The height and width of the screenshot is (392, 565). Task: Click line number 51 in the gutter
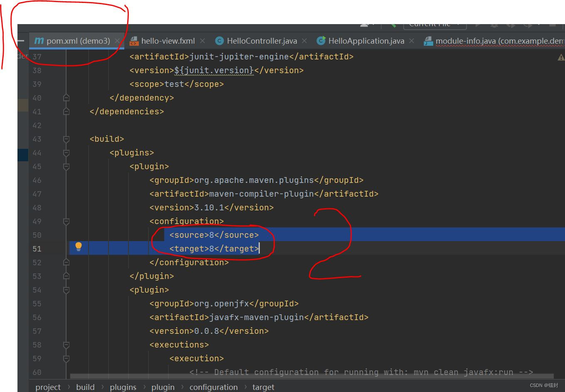click(x=37, y=249)
